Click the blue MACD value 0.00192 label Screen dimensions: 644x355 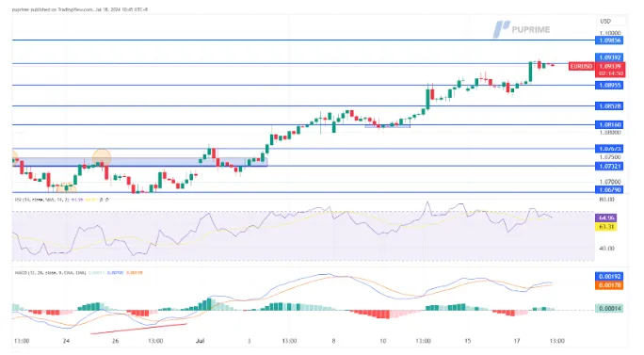(x=609, y=277)
